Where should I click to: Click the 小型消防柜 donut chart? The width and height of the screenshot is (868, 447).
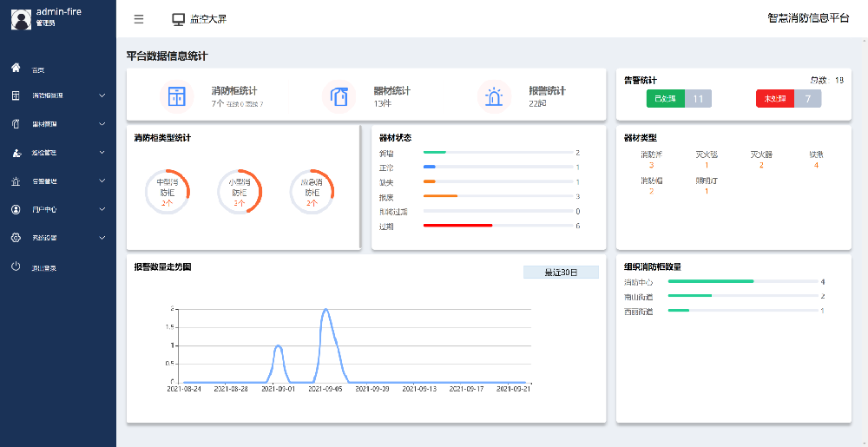pos(239,191)
